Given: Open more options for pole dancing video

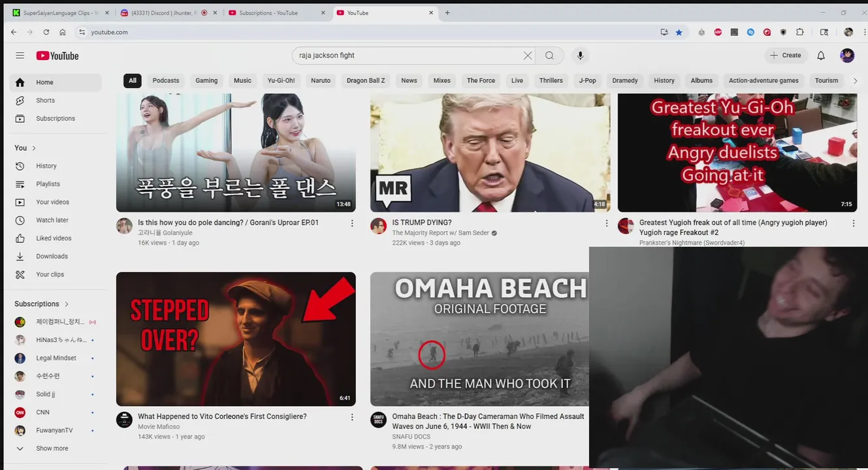Looking at the screenshot, I should tap(352, 223).
